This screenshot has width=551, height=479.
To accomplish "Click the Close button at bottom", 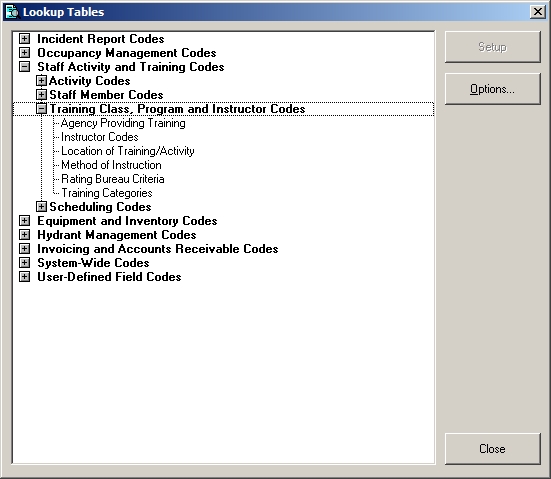I will [492, 449].
